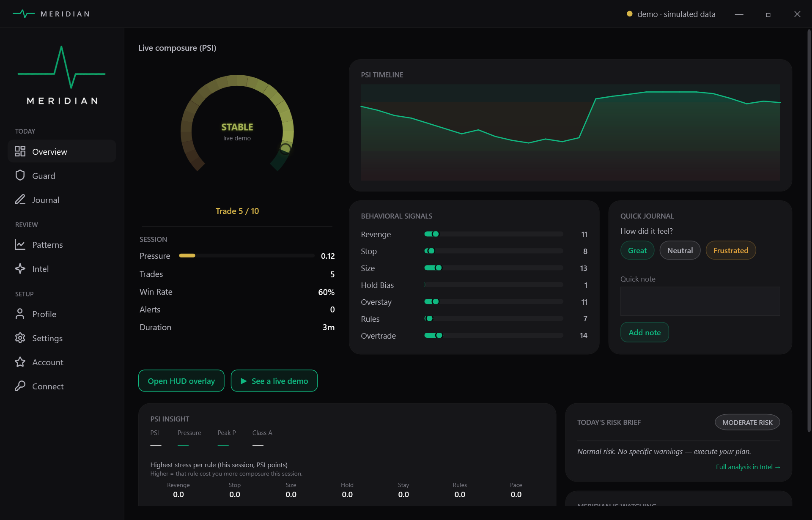Click the Meridian pulse logo in title bar
Screen dimensions: 812x520
(23, 14)
